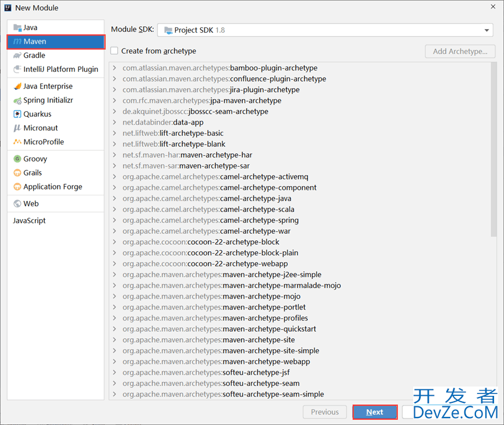
Task: Select maven-archetype-portlet row
Action: (x=301, y=307)
